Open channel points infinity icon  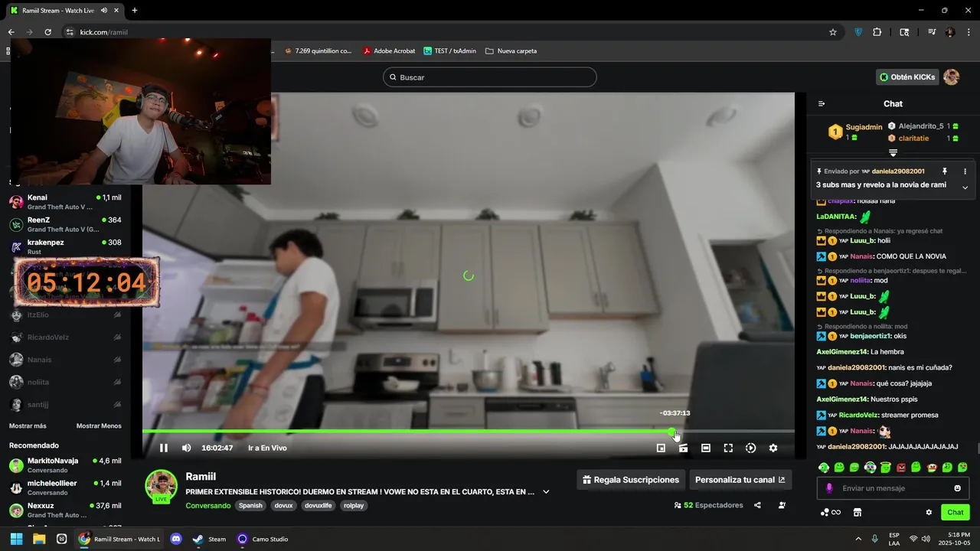[830, 512]
